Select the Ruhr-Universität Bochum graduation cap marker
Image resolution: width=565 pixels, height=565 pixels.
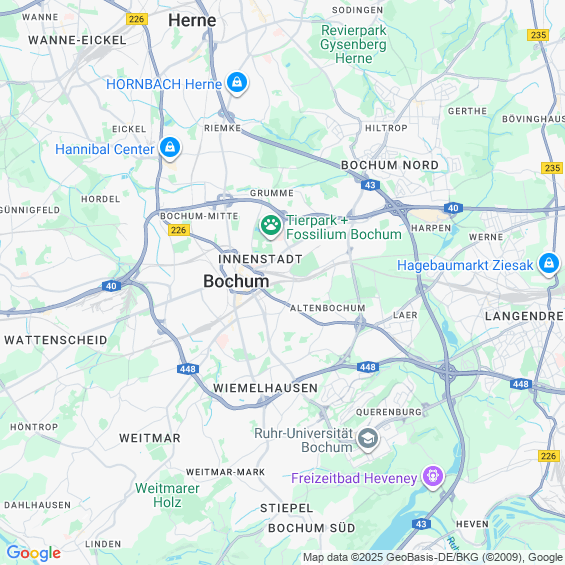[x=368, y=439]
